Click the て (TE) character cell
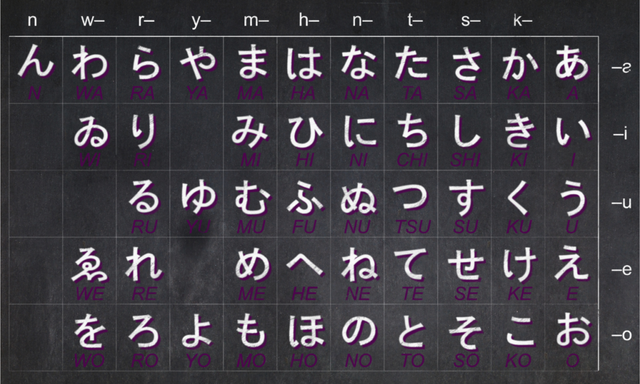 pyautogui.click(x=411, y=271)
